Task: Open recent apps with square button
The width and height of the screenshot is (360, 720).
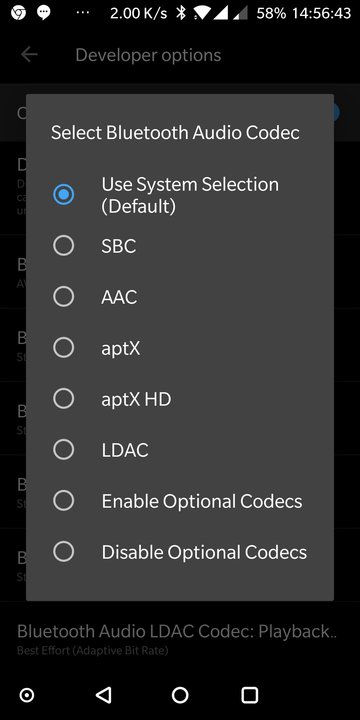Action: [250, 695]
